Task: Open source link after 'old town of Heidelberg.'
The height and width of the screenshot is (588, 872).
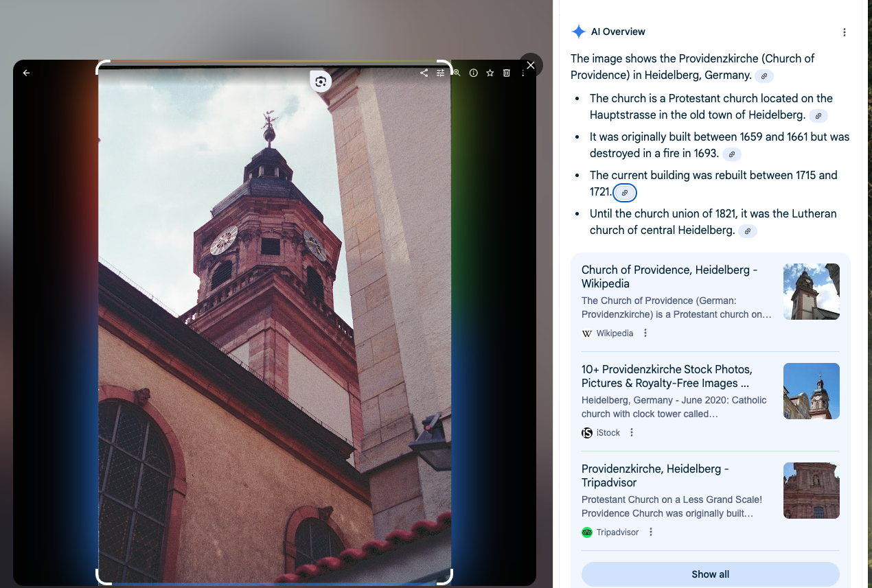Action: [x=818, y=116]
